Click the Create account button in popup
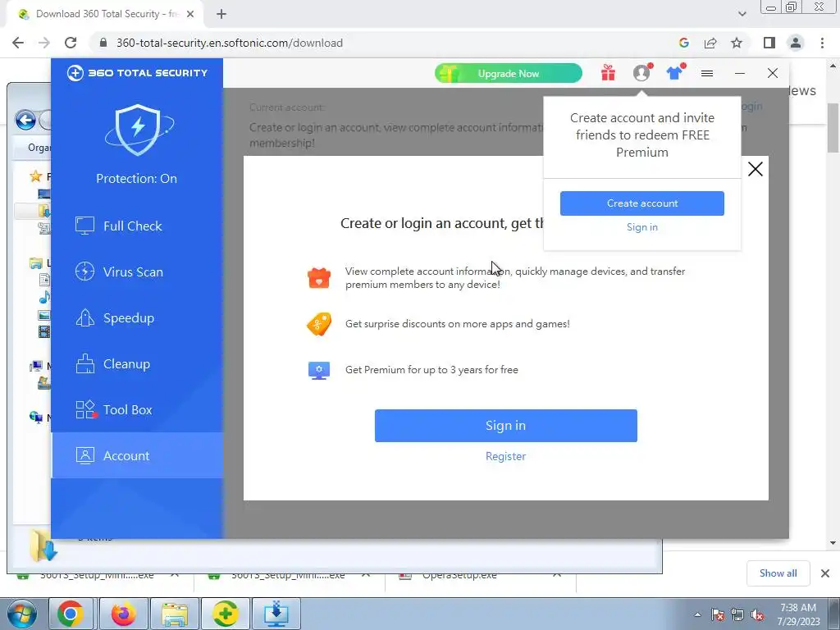 click(x=641, y=203)
